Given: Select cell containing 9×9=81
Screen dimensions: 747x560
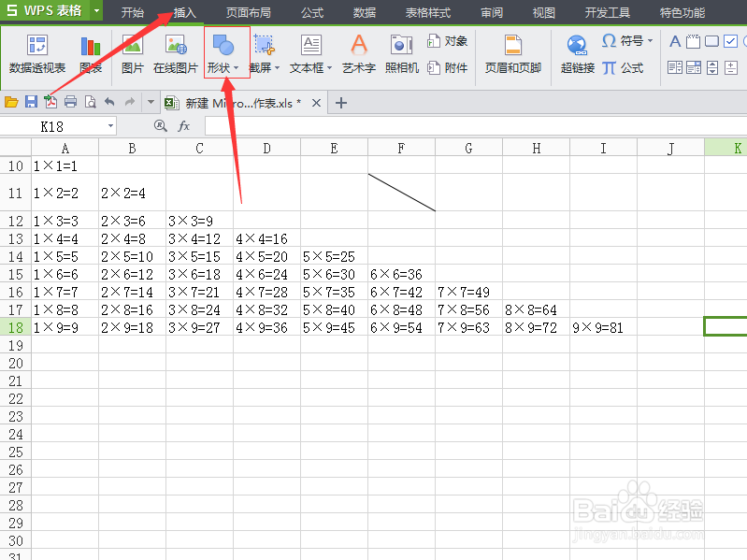Looking at the screenshot, I should pos(604,327).
